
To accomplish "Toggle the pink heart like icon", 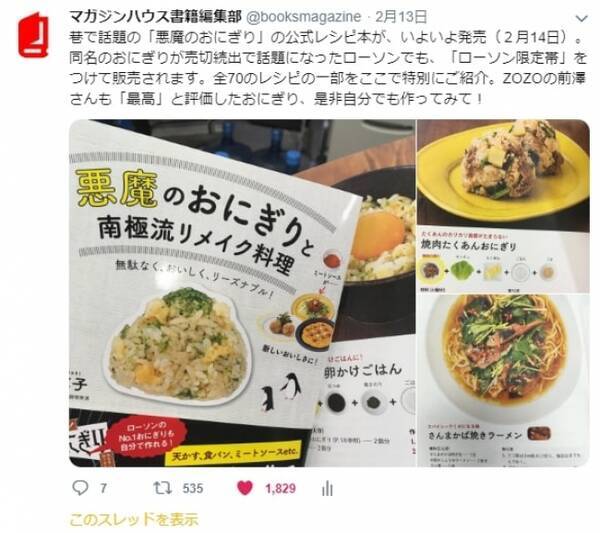I will (x=245, y=488).
